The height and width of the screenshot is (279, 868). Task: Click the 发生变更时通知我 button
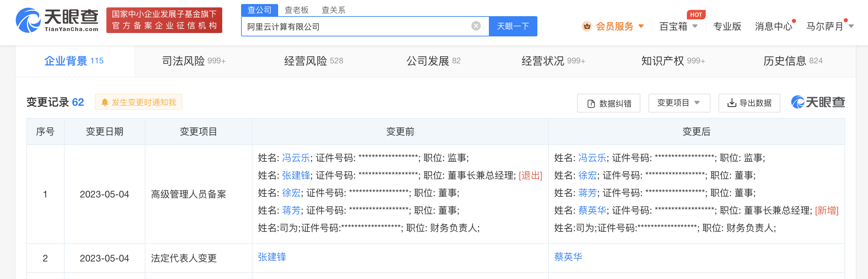(x=138, y=102)
